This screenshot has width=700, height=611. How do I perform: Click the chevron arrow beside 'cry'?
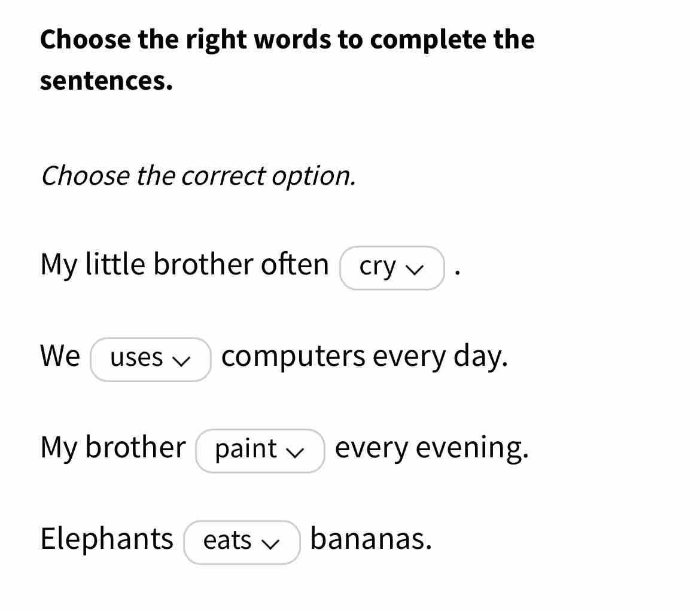click(414, 270)
